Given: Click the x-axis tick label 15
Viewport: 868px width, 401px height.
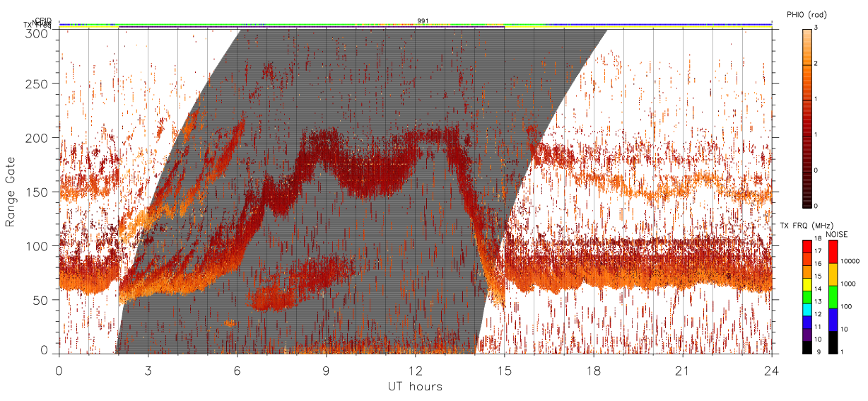Looking at the screenshot, I should (504, 370).
